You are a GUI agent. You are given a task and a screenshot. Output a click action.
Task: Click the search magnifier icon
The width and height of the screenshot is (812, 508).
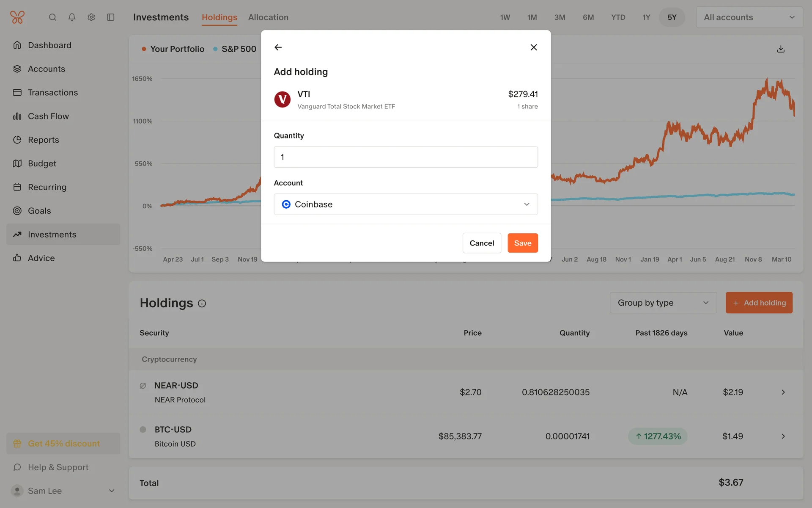point(52,17)
